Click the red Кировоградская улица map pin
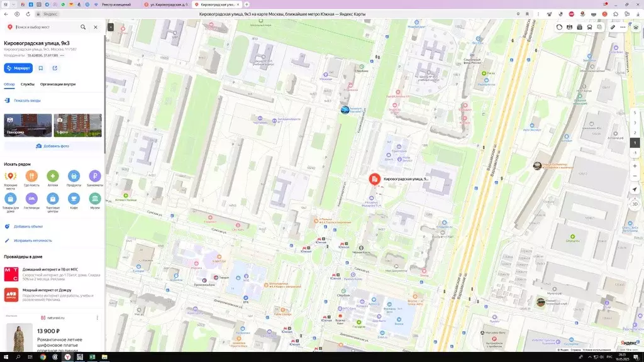 click(x=374, y=179)
